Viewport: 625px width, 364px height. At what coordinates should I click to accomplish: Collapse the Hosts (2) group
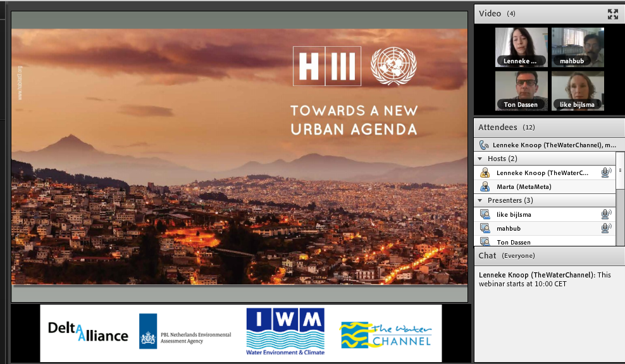[x=480, y=159]
